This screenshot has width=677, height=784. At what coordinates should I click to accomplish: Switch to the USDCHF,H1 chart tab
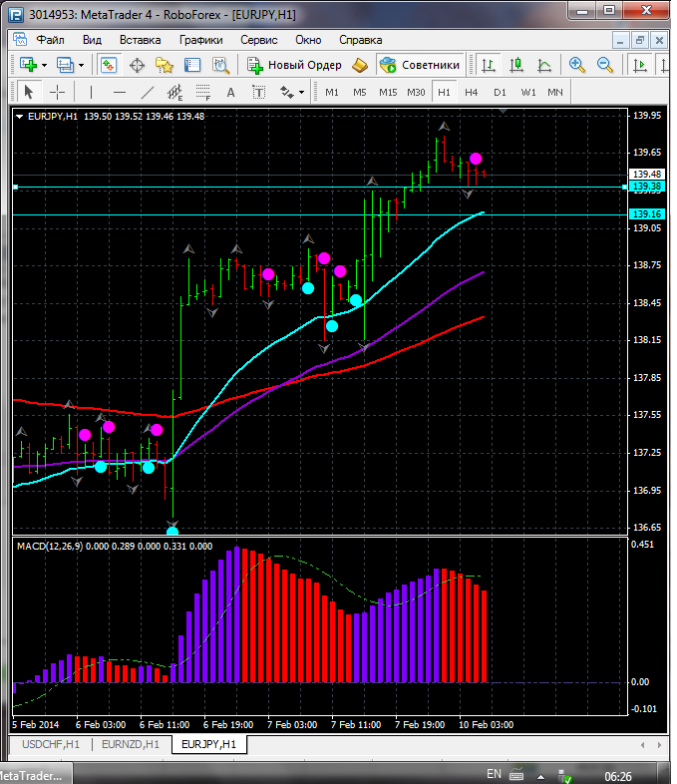coord(51,744)
